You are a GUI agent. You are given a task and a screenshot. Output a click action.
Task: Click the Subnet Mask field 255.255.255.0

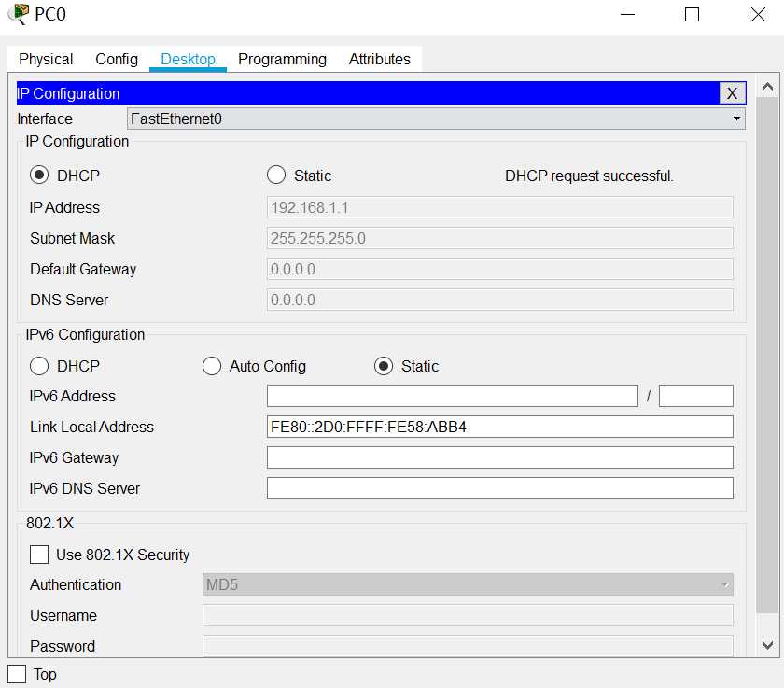click(500, 238)
